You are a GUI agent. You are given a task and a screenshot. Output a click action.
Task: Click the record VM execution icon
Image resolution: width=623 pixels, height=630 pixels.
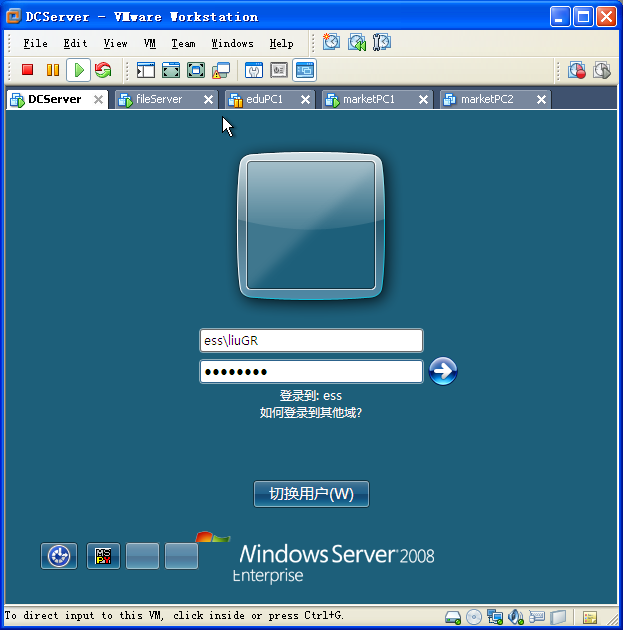576,70
